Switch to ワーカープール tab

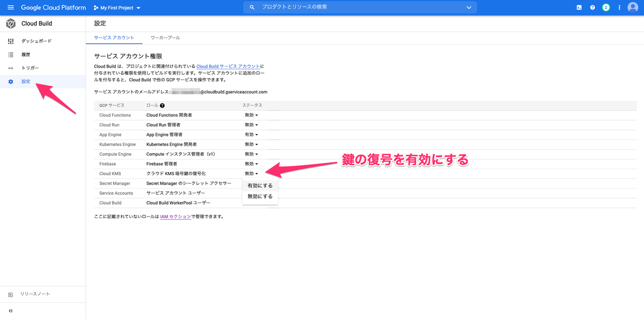point(165,38)
